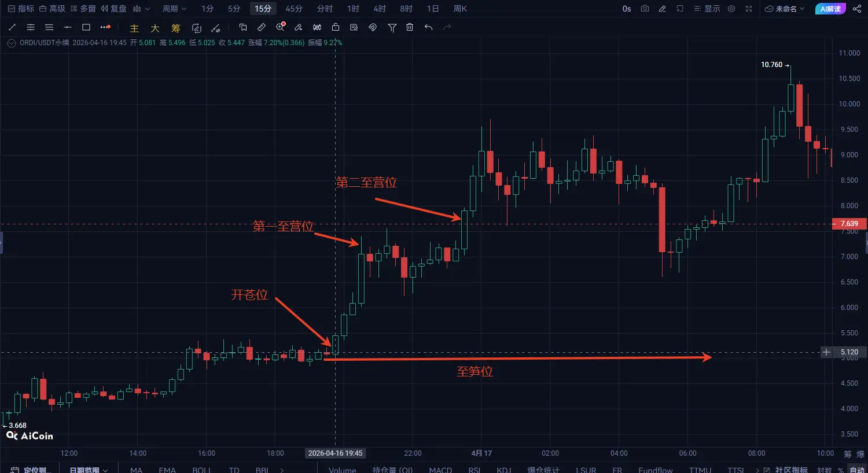Open the candlestick chart type dropdown
868x473 pixels.
tap(141, 9)
